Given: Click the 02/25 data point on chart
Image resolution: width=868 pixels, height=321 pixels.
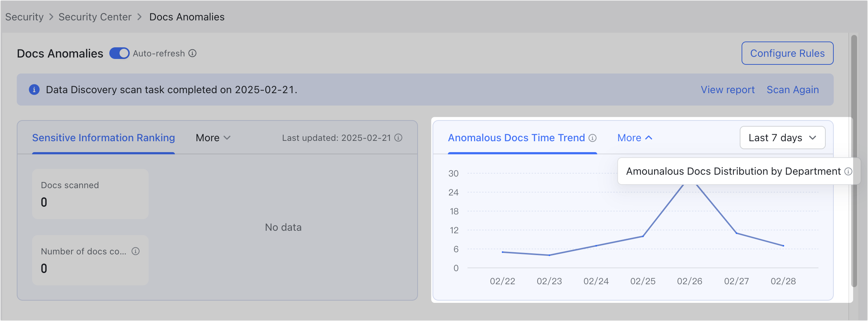Looking at the screenshot, I should [x=643, y=236].
